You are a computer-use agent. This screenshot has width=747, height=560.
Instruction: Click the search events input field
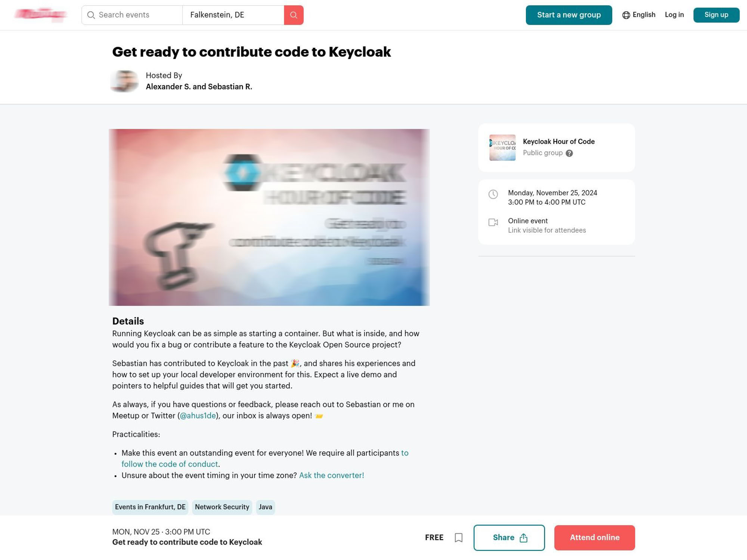[x=132, y=15]
